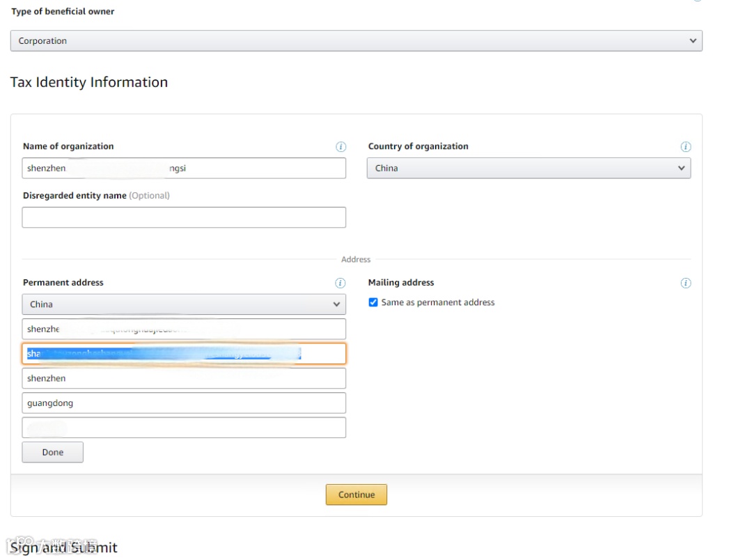Click the city field containing shenzhen

184,378
